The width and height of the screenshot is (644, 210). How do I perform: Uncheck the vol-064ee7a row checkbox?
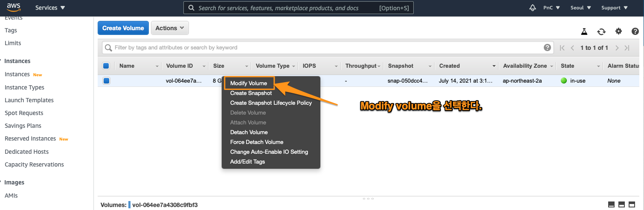pyautogui.click(x=106, y=81)
